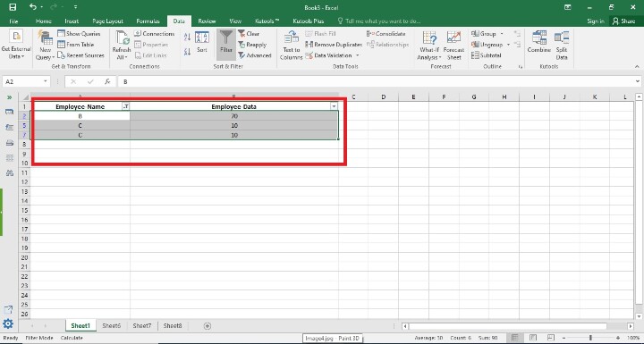Click Subtotal
Image resolution: width=644 pixels, height=344 pixels.
(487, 55)
